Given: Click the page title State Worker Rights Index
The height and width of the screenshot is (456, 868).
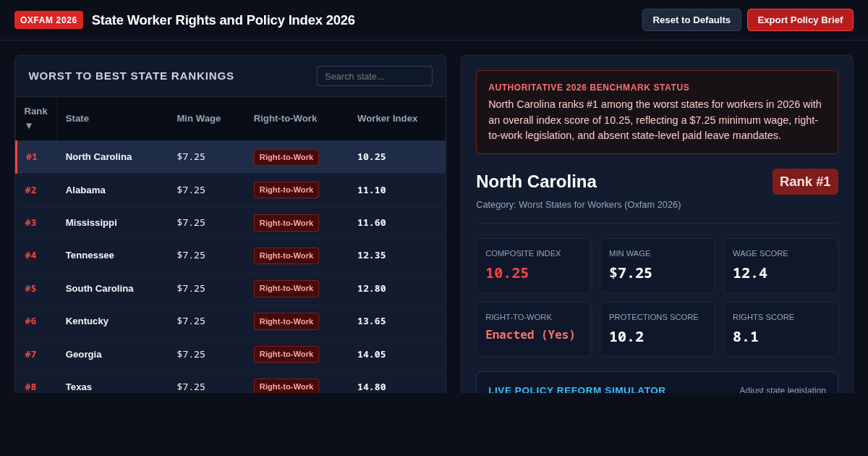Looking at the screenshot, I should 223,20.
